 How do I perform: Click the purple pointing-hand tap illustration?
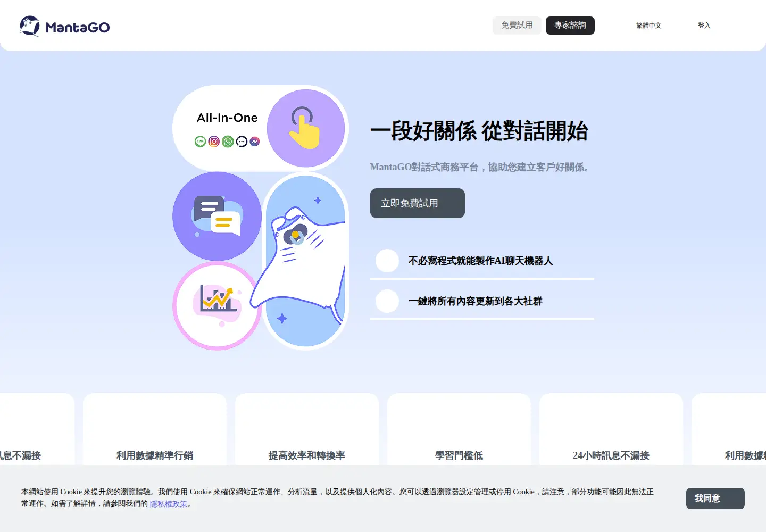[306, 128]
